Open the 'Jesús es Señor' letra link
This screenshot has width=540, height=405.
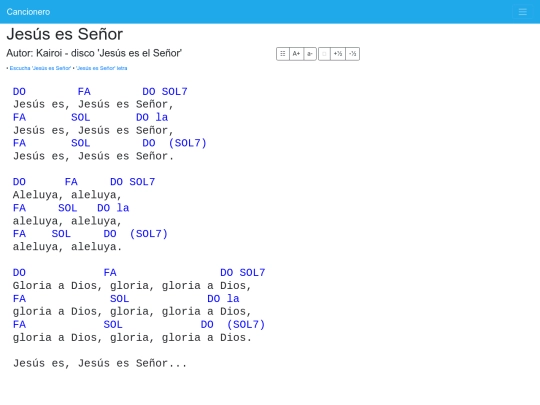pos(102,68)
